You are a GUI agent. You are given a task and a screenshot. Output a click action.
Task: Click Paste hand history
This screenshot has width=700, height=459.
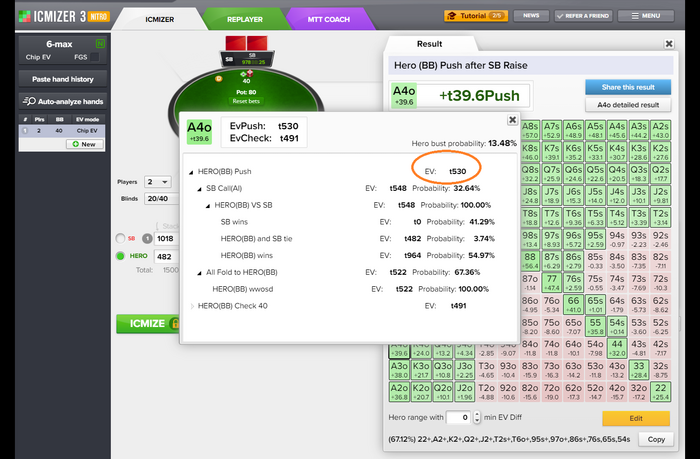(62, 79)
